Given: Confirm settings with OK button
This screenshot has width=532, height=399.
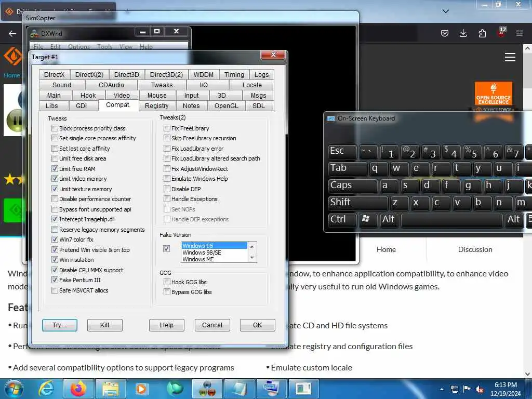Looking at the screenshot, I should 258,325.
